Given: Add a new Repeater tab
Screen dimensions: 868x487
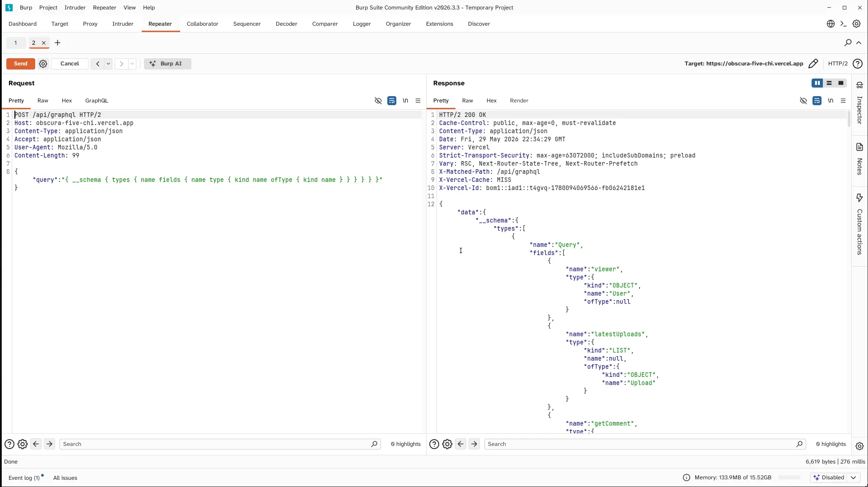Looking at the screenshot, I should pos(57,43).
